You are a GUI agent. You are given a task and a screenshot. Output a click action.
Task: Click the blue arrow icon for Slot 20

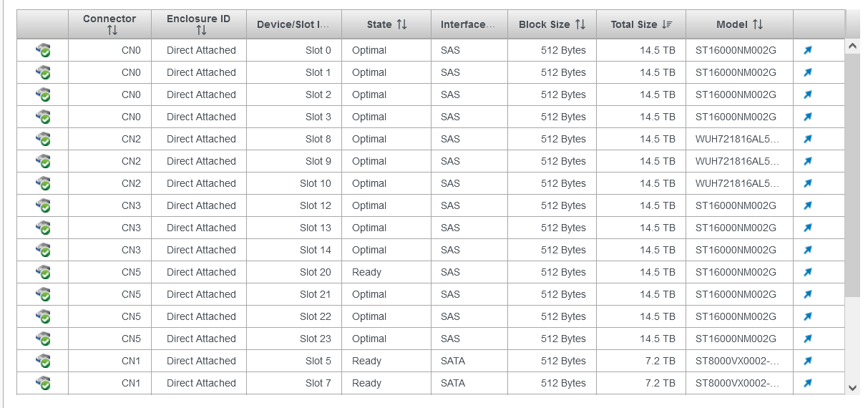click(808, 272)
